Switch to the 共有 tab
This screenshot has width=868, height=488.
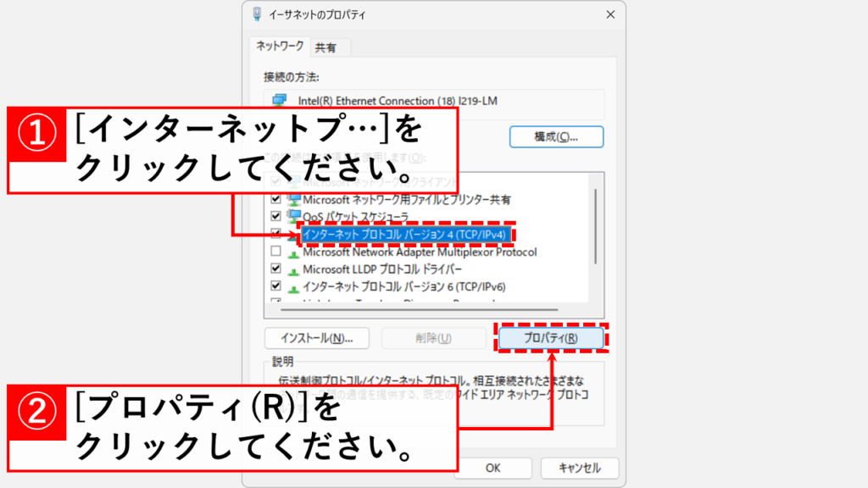click(325, 48)
